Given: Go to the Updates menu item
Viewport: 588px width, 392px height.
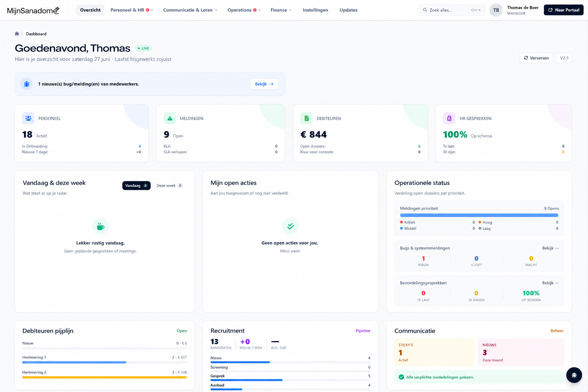Looking at the screenshot, I should tap(348, 10).
